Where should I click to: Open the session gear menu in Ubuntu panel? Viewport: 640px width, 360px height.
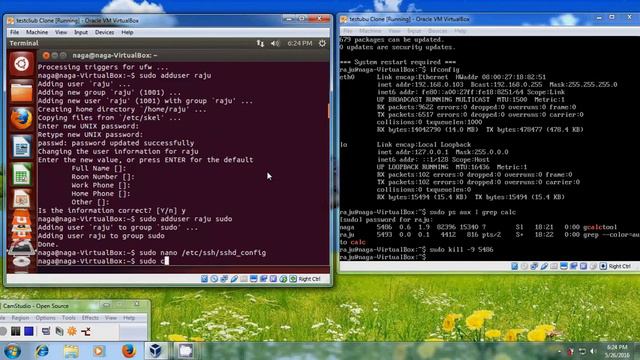tap(322, 43)
